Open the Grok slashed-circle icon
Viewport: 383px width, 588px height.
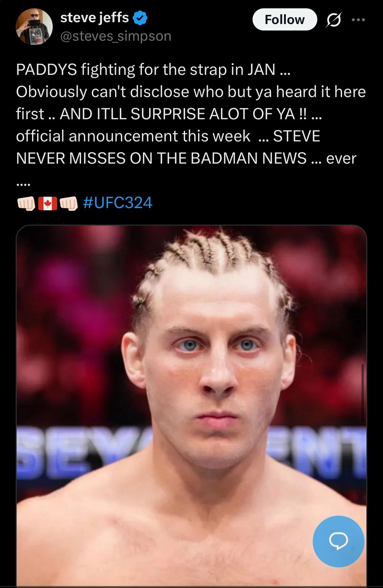333,20
